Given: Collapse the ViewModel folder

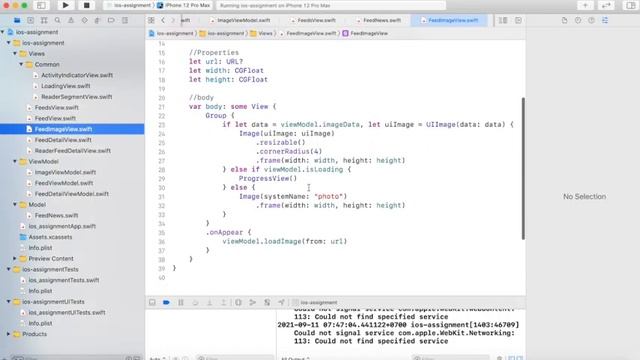Looking at the screenshot, I should click(15, 161).
